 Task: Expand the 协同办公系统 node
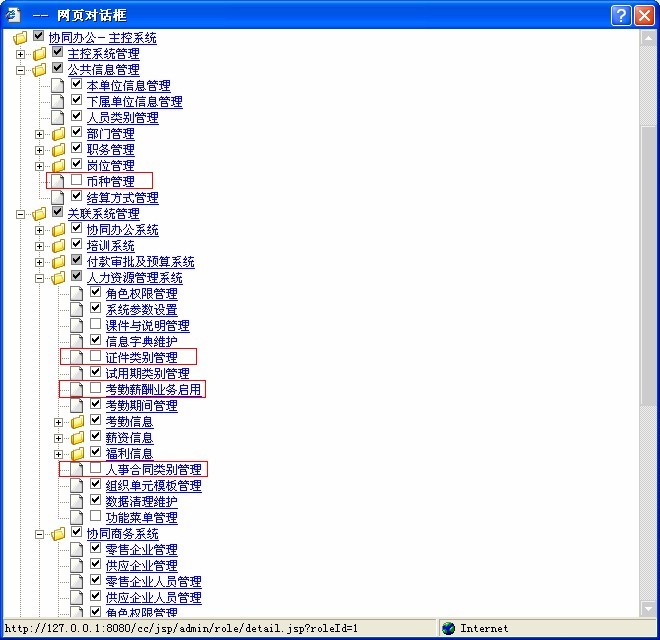pos(40,230)
